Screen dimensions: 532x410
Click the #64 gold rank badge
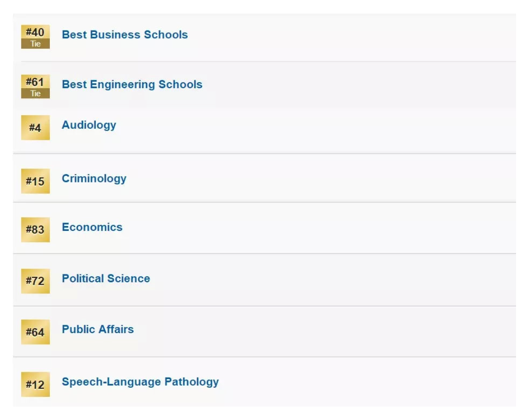(x=35, y=332)
